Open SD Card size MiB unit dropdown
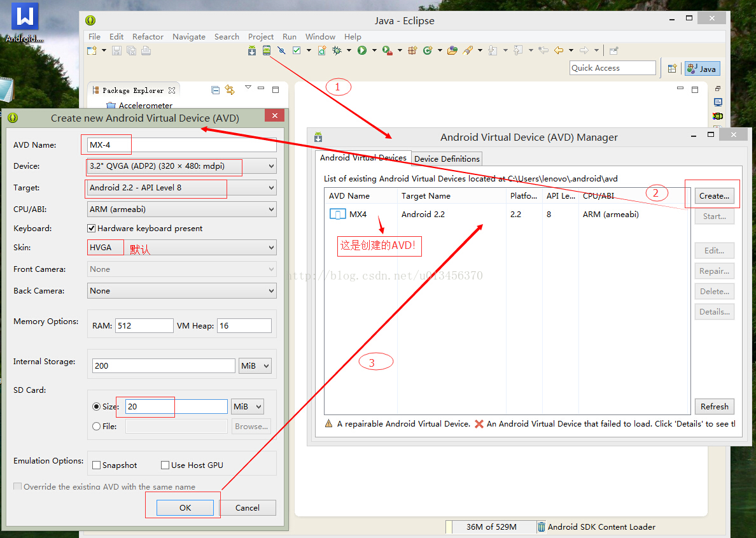Screen dimensions: 756x538 coord(248,407)
